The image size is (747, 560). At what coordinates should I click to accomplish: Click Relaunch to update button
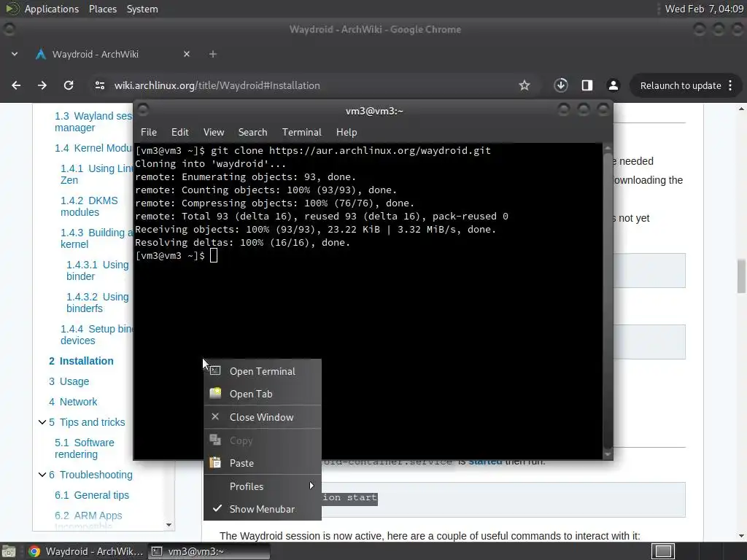tap(681, 86)
